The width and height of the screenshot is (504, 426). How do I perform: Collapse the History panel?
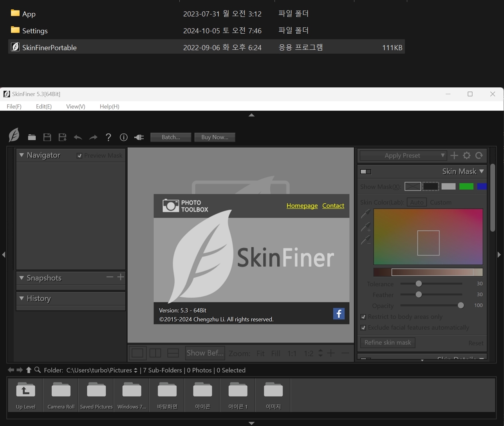coord(22,298)
